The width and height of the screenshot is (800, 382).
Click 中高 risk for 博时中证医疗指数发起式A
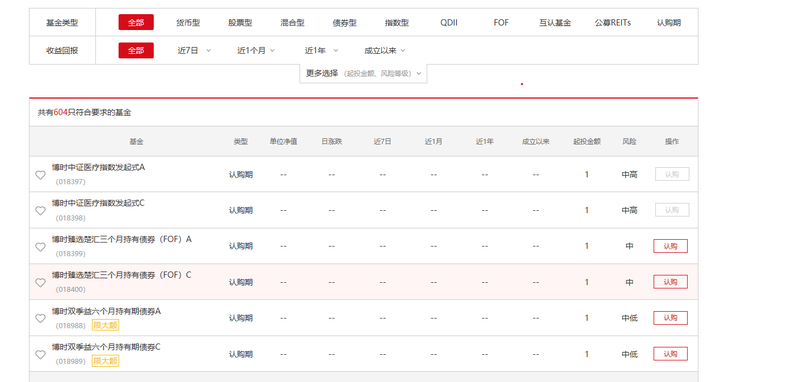click(x=630, y=174)
